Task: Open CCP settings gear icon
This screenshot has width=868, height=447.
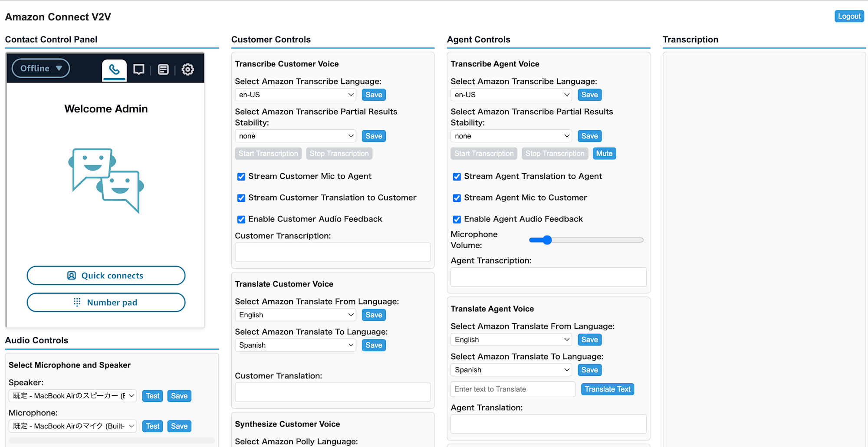Action: pos(187,69)
